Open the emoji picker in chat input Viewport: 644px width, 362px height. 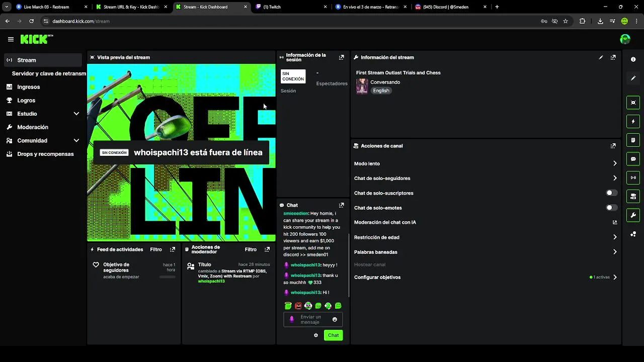[335, 319]
